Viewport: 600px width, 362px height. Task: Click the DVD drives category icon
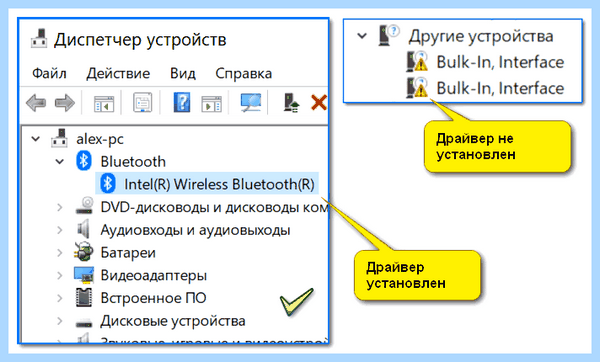click(x=84, y=205)
